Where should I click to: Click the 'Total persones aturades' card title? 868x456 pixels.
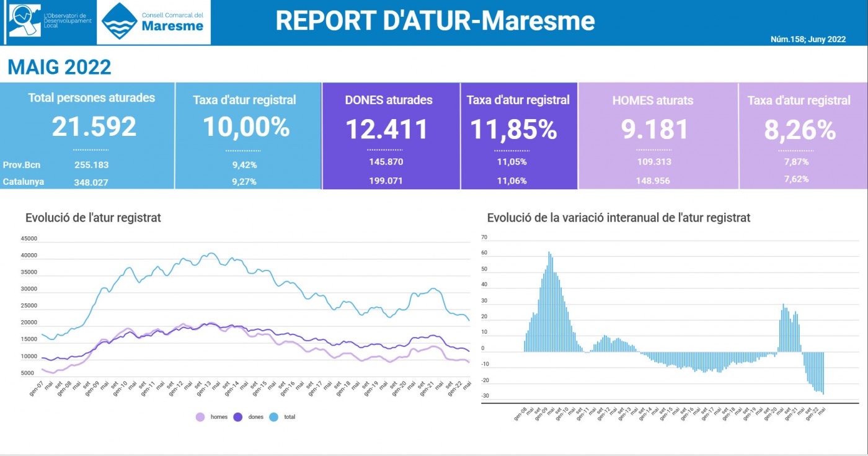point(92,98)
